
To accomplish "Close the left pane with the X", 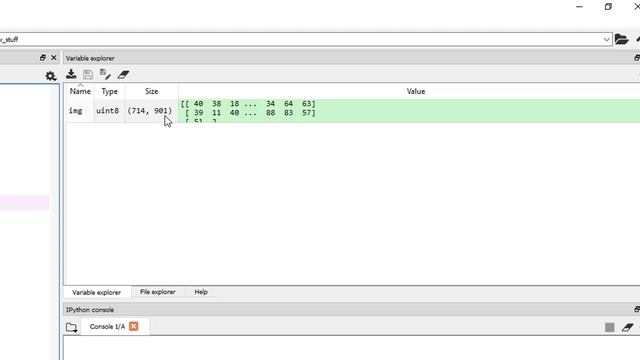I will (53, 58).
